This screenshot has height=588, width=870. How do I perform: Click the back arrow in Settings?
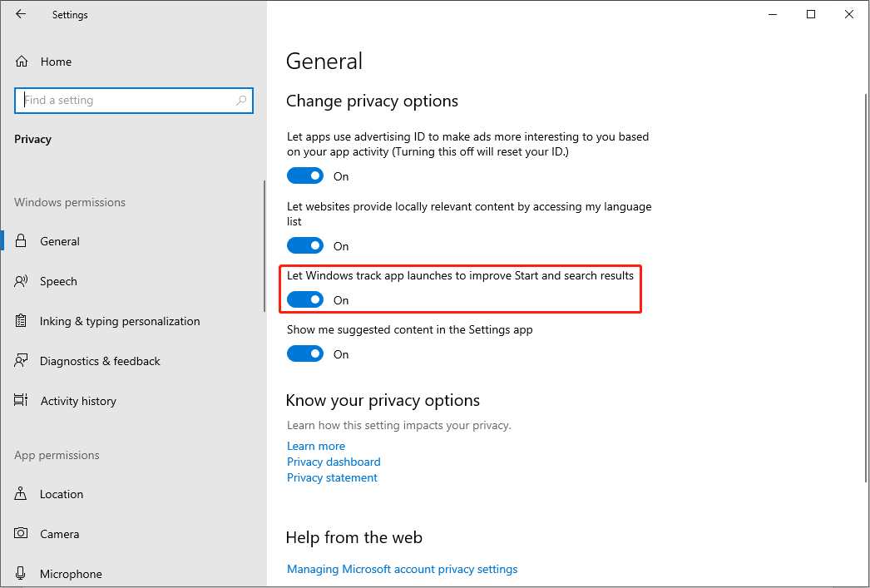tap(21, 14)
